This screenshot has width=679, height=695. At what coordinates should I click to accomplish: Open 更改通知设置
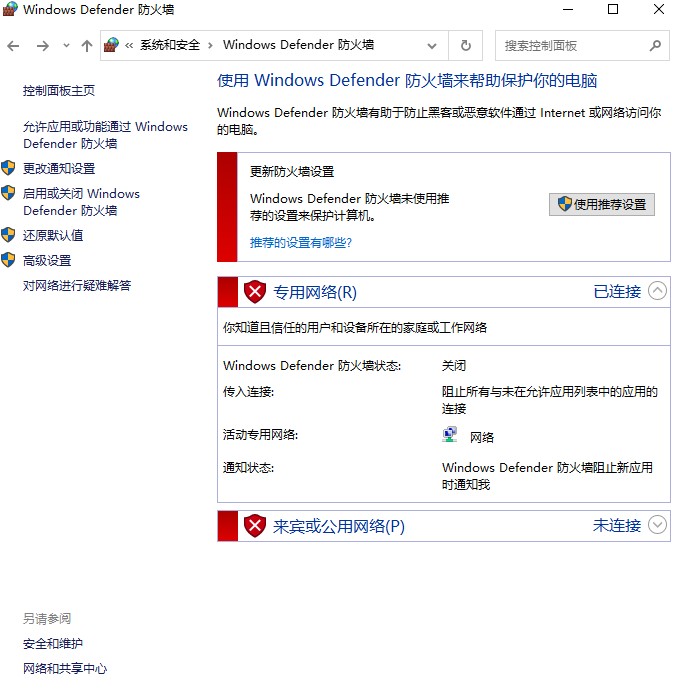tap(59, 168)
